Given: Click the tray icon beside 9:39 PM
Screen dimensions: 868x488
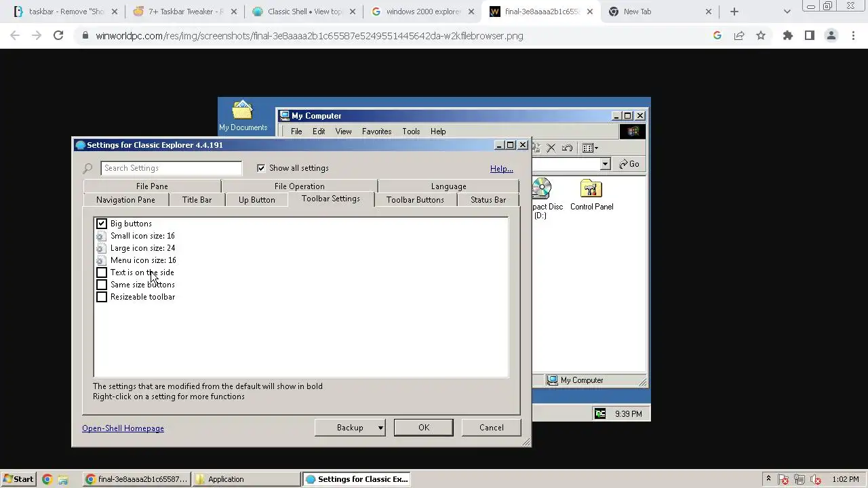Looking at the screenshot, I should tap(600, 413).
